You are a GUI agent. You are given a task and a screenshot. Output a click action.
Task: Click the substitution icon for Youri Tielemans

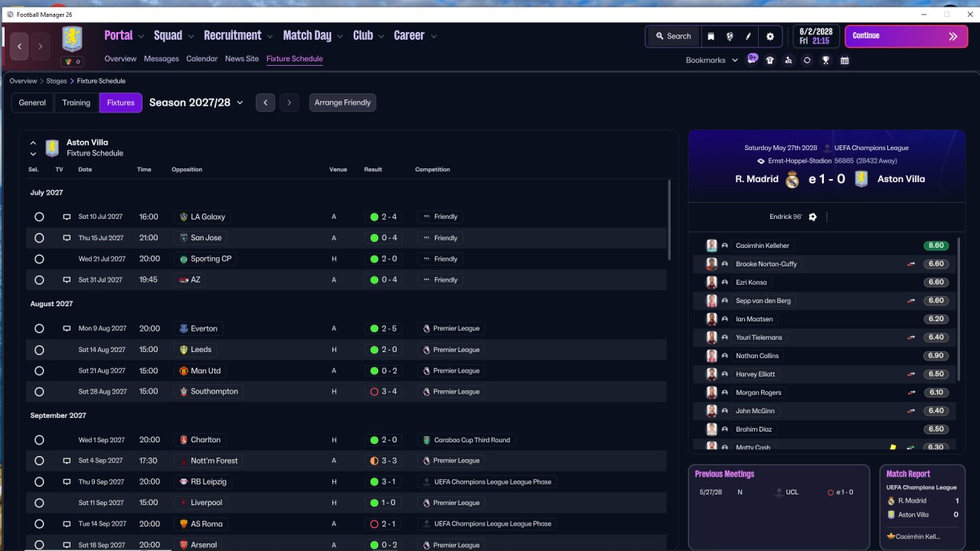point(911,337)
